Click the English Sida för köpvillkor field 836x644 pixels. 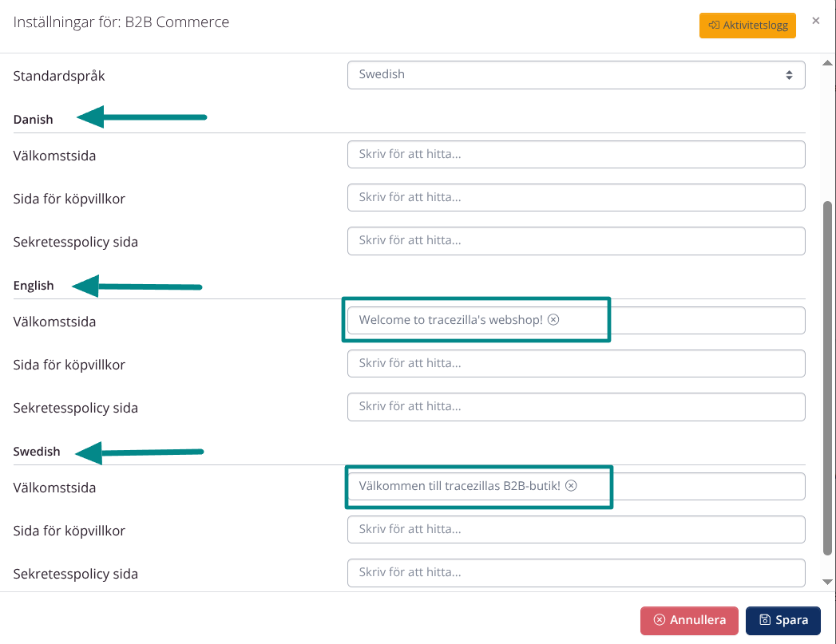576,363
